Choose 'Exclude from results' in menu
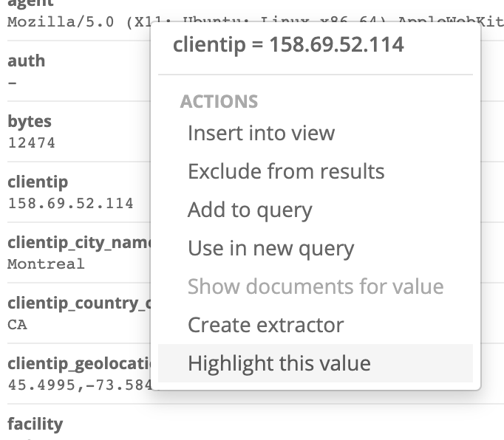Viewport: 504px width, 440px height. [286, 172]
